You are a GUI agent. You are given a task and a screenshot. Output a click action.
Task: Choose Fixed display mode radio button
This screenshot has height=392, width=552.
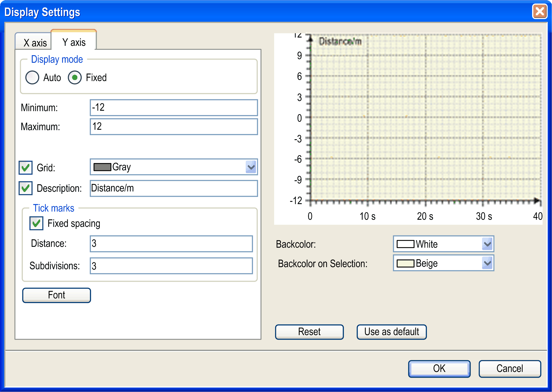coord(74,78)
